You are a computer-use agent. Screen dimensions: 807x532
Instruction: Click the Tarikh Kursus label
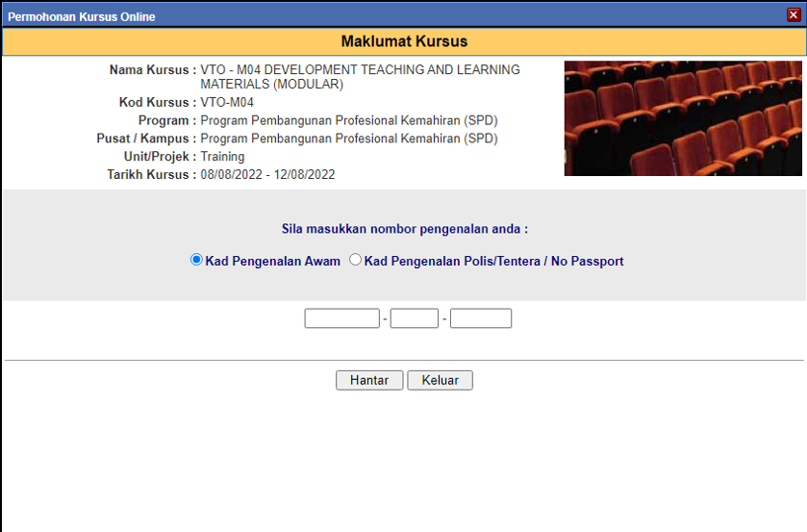pyautogui.click(x=151, y=174)
